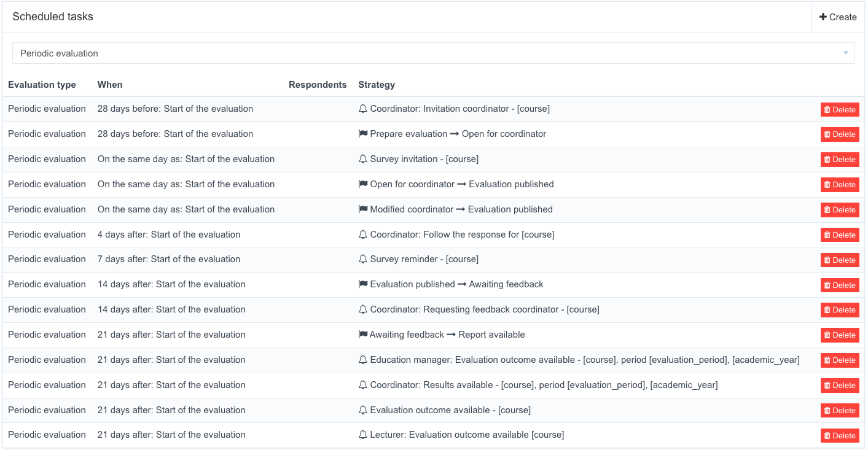
Task: Delete Evaluation outcome available - [course] task
Action: [x=840, y=411]
